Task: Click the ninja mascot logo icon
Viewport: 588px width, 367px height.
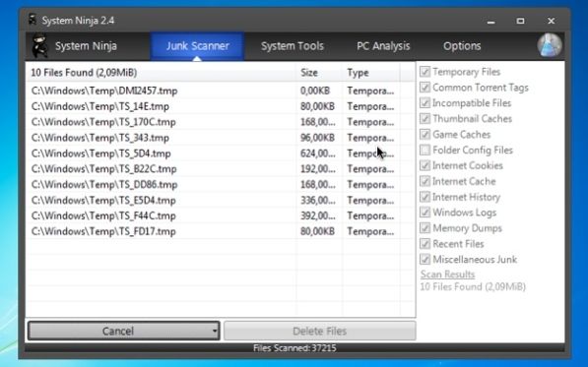Action: (39, 45)
